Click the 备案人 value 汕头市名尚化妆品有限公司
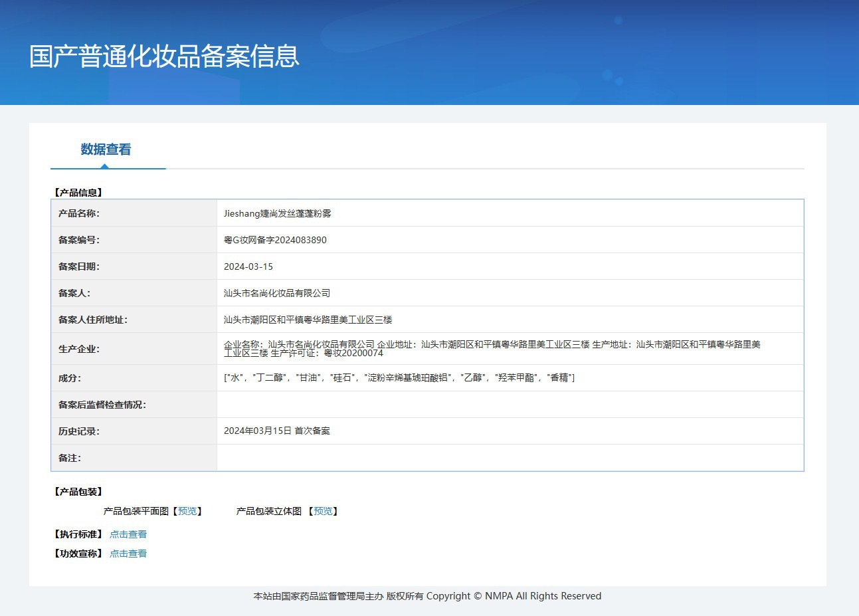This screenshot has height=616, width=859. pyautogui.click(x=276, y=293)
